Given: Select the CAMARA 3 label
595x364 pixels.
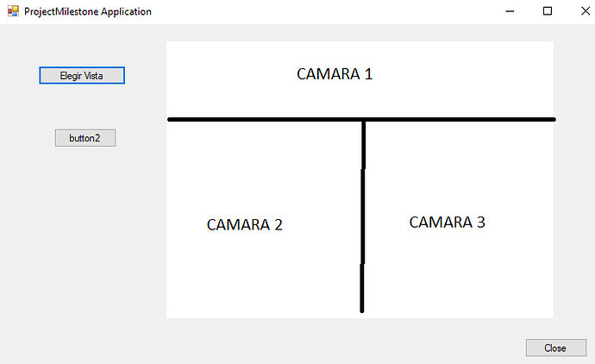Looking at the screenshot, I should [x=447, y=223].
